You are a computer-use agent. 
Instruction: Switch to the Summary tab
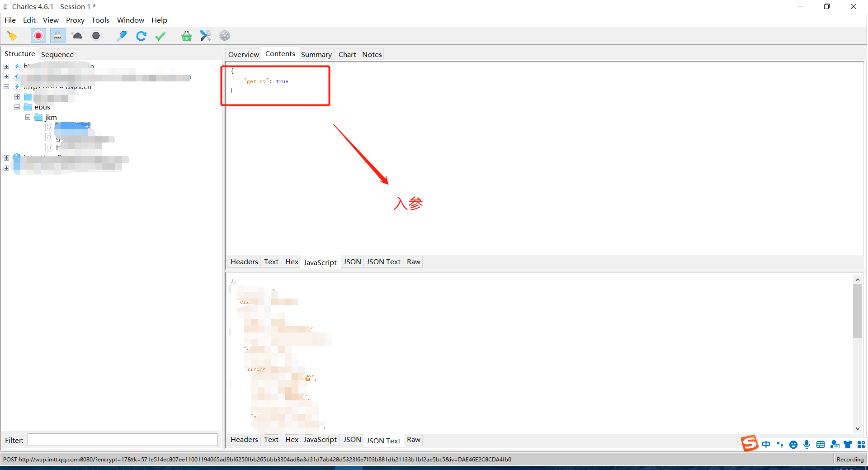pos(316,54)
